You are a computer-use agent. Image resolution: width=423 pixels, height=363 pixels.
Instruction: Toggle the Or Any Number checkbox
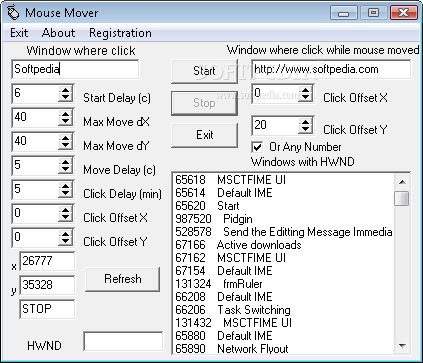pos(257,147)
